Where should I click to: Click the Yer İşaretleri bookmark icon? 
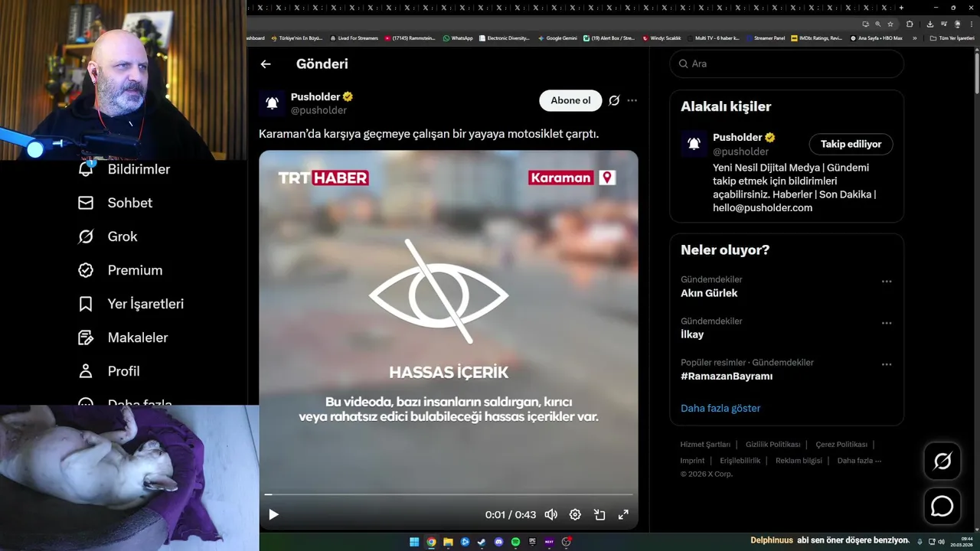[x=86, y=304]
